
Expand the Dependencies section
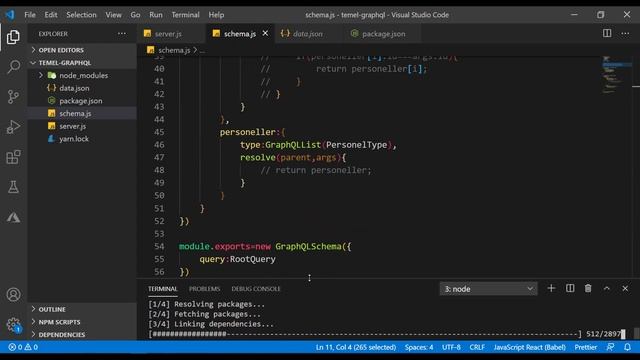pos(82,334)
